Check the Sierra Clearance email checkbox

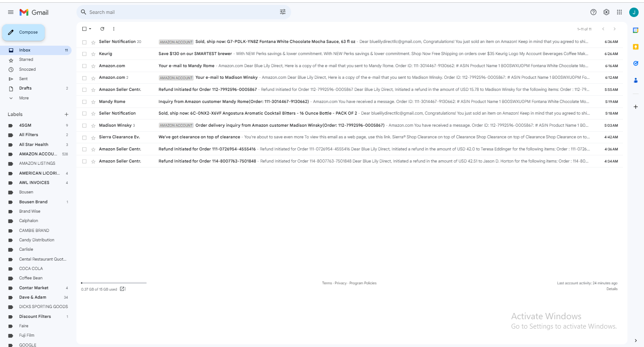(x=84, y=137)
